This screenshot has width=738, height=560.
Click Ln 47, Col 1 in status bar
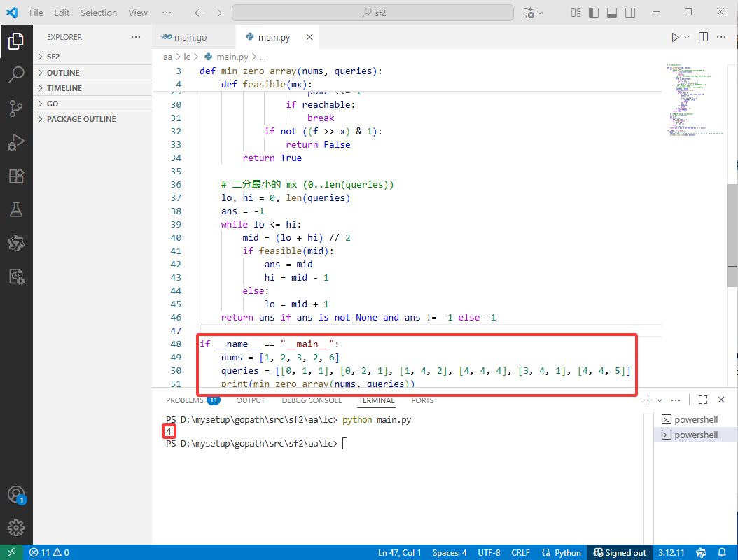[x=400, y=552]
